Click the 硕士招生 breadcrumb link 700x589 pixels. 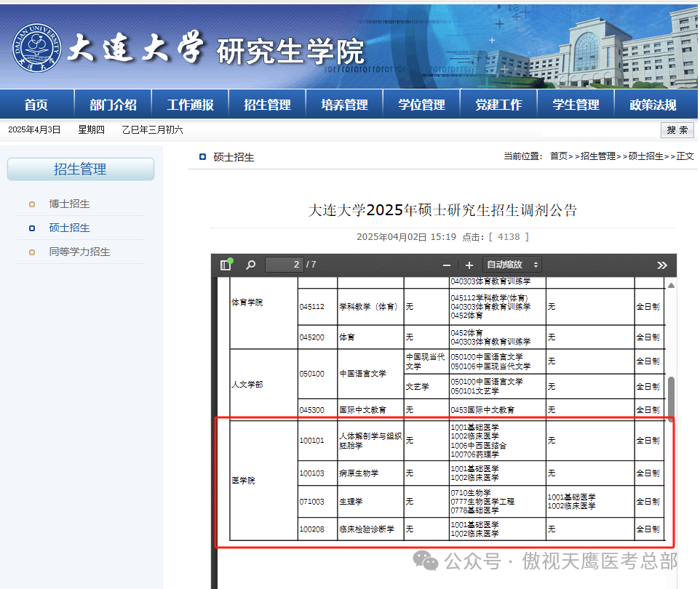click(646, 156)
